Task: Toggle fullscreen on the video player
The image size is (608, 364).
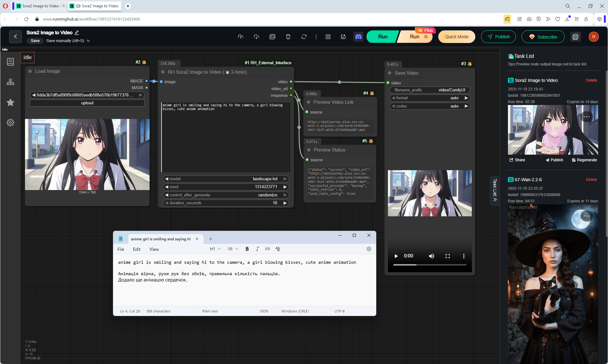Action: (447, 256)
